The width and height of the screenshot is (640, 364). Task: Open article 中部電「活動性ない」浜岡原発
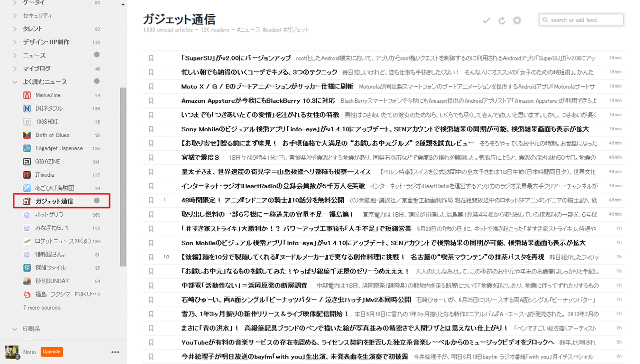click(244, 286)
